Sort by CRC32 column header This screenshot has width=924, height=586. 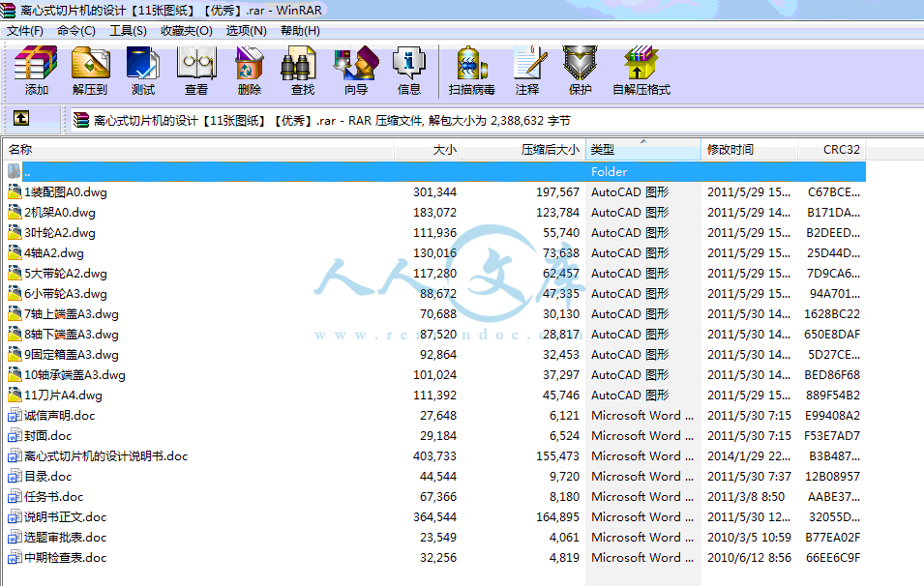[832, 150]
